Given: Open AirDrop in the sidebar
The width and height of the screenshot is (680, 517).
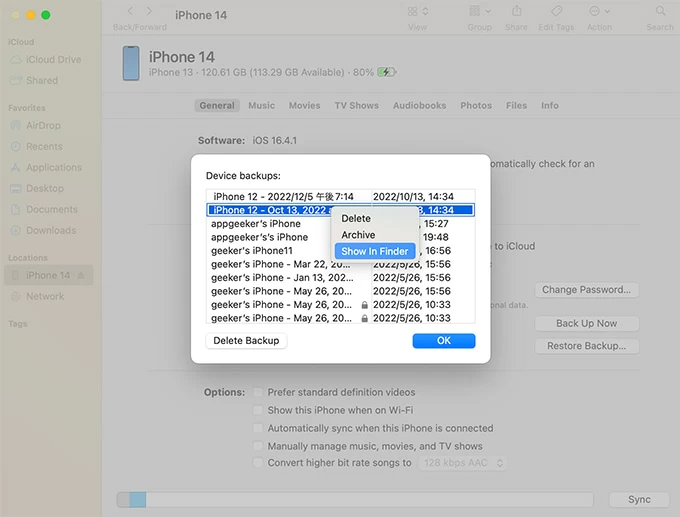Looking at the screenshot, I should click(44, 126).
